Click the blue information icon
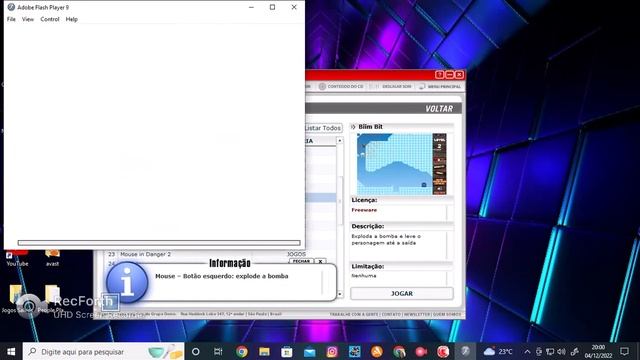This screenshot has height=360, width=640. coord(127,283)
